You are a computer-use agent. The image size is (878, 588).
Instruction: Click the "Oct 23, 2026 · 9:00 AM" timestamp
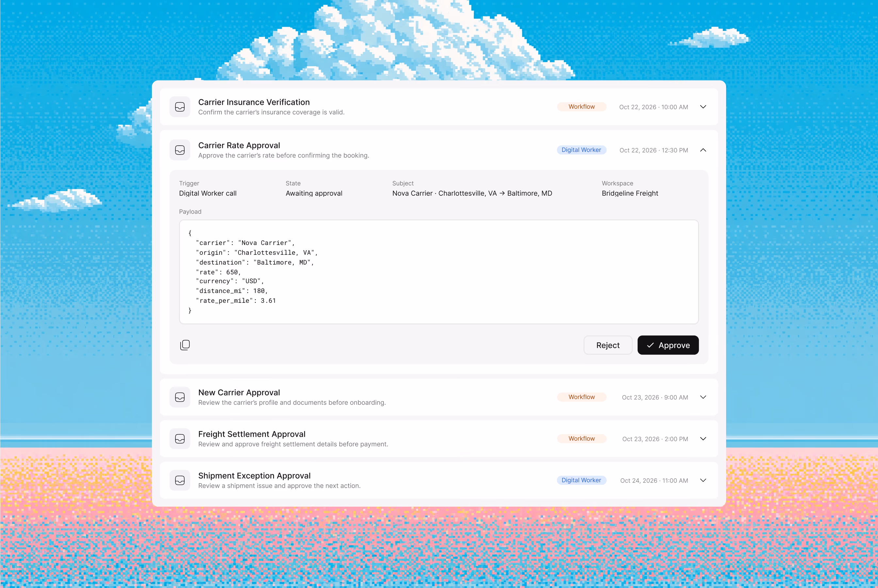655,398
